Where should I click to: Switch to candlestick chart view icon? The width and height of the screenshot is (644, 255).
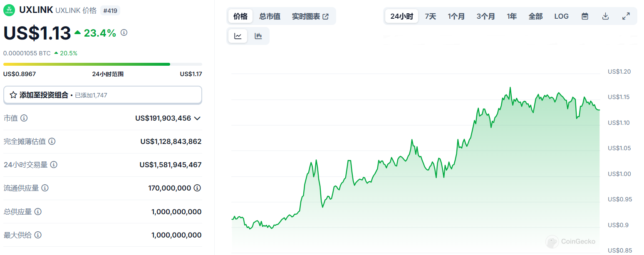[x=258, y=36]
